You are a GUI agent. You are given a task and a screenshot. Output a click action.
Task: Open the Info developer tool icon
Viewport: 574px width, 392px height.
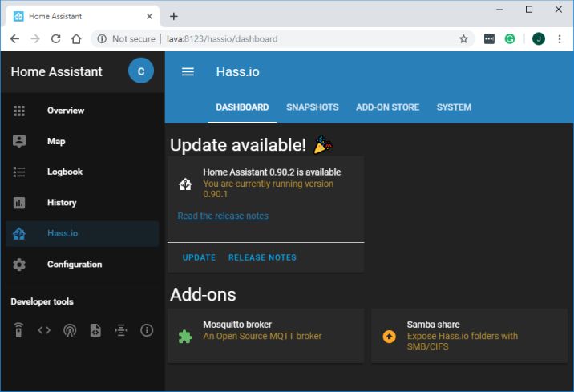pyautogui.click(x=147, y=330)
